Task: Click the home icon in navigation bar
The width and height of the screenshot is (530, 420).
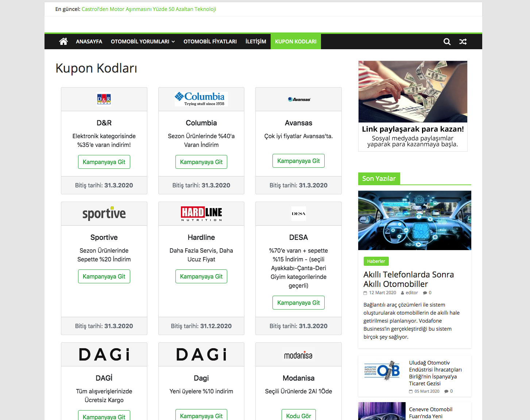Action: pyautogui.click(x=63, y=42)
